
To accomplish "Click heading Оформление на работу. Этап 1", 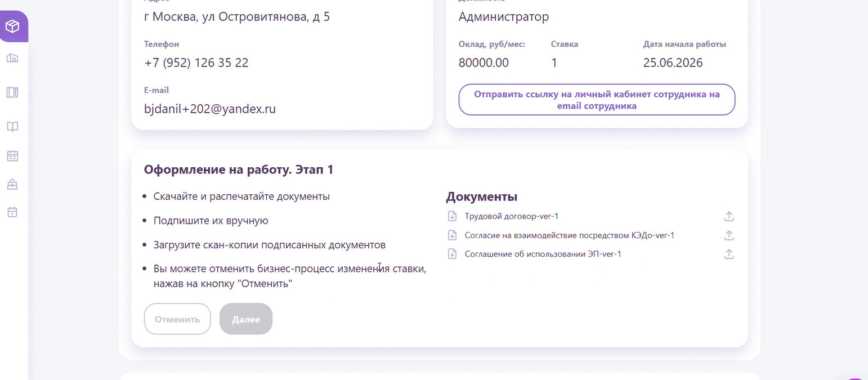I will pos(239,169).
